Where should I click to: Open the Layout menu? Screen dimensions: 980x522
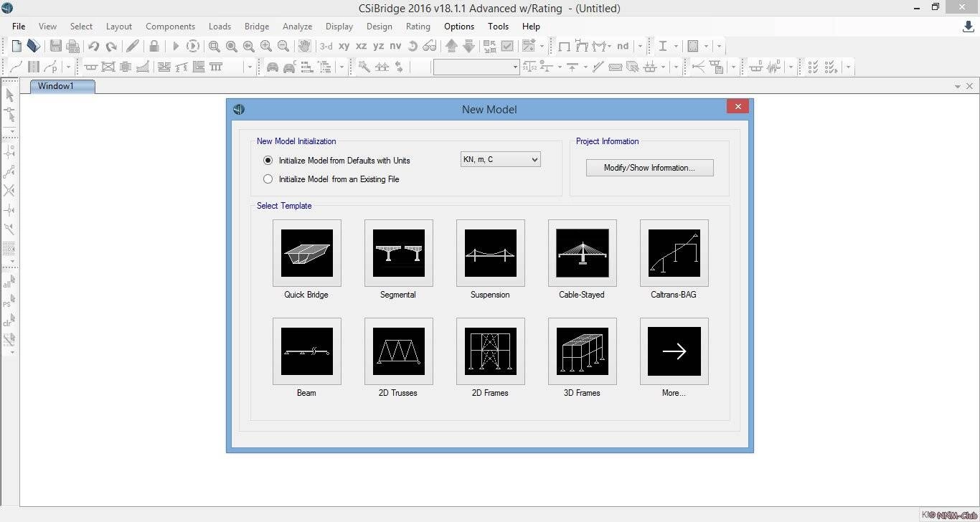[119, 27]
